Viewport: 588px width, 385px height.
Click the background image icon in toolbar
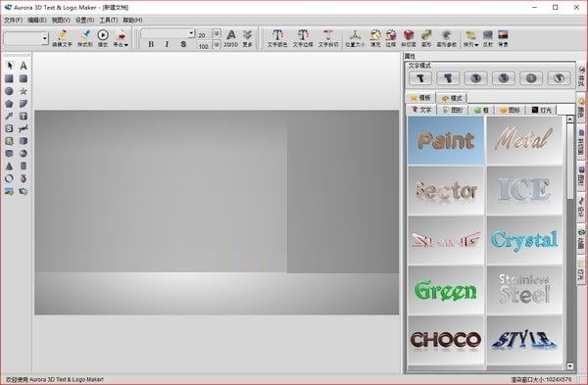pos(503,38)
